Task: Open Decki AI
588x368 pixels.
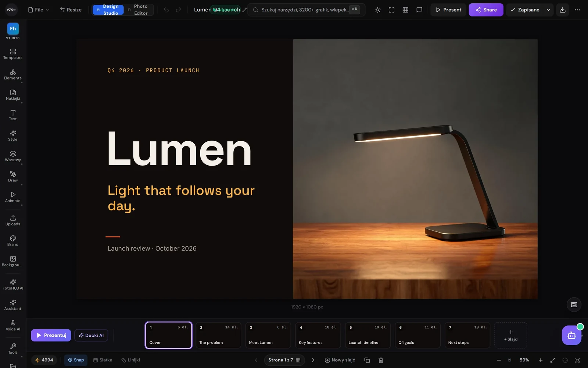Action: pyautogui.click(x=91, y=335)
